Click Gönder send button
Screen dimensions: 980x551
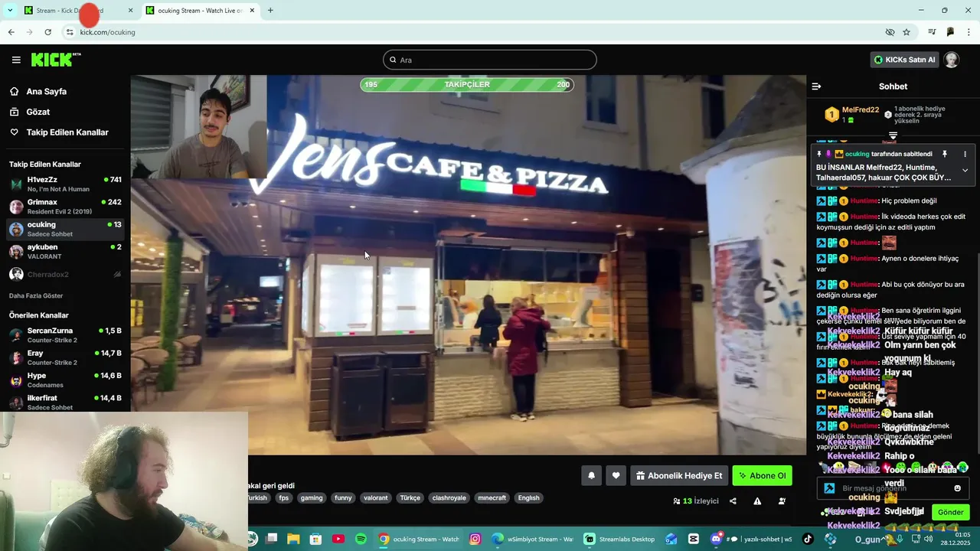(x=950, y=512)
